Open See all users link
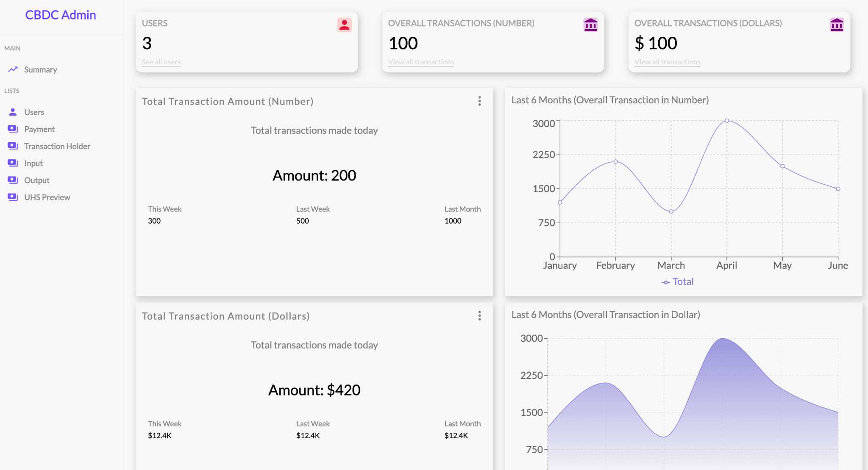Image resolution: width=868 pixels, height=470 pixels. click(161, 62)
